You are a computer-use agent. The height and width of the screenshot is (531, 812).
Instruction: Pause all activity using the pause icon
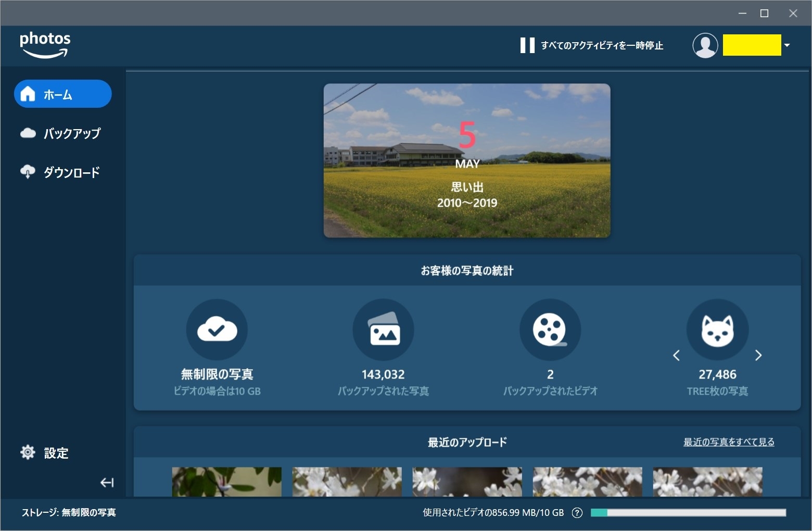pos(527,45)
